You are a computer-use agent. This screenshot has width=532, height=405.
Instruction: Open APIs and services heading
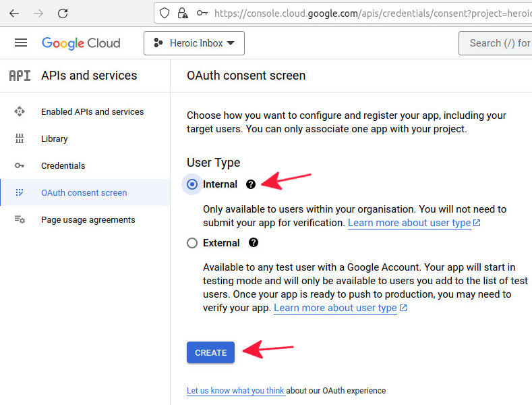tap(89, 76)
